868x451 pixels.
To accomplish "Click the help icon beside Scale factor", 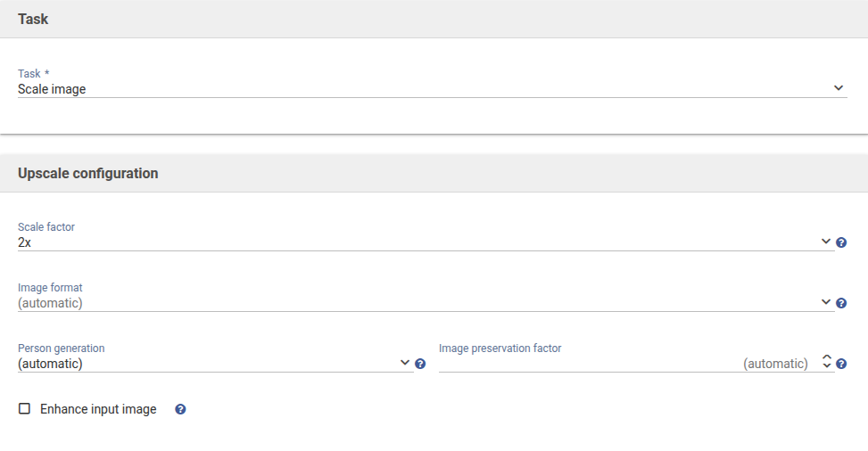I will click(x=841, y=242).
